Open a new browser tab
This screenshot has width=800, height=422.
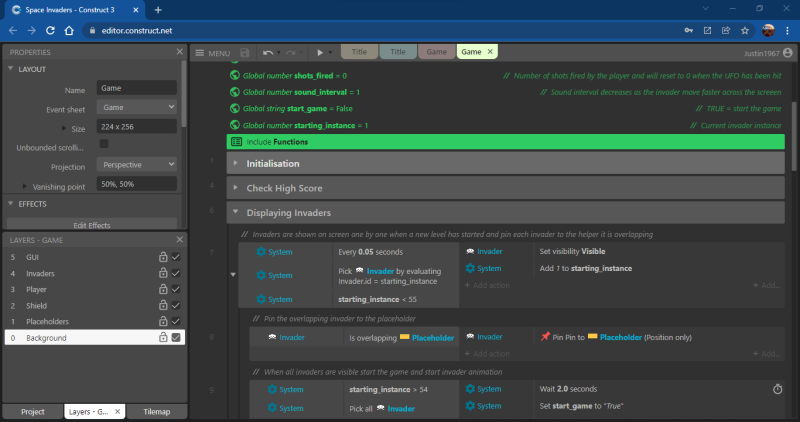point(158,10)
